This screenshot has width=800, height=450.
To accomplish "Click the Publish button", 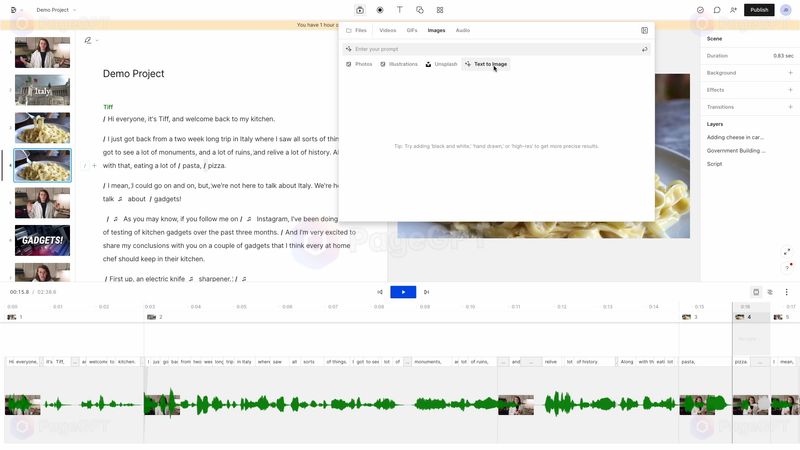I will tap(759, 10).
